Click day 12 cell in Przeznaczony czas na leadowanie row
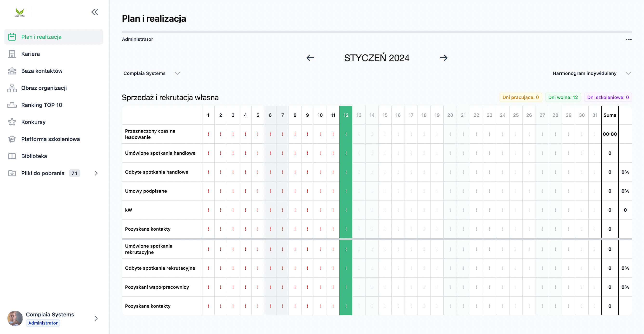Image resolution: width=644 pixels, height=334 pixels. (346, 134)
